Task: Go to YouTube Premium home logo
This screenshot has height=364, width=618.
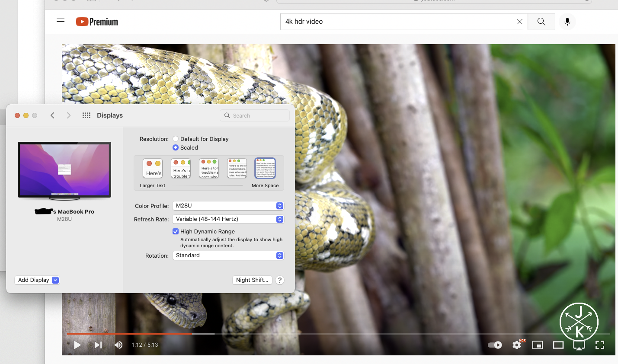Action: 97,22
